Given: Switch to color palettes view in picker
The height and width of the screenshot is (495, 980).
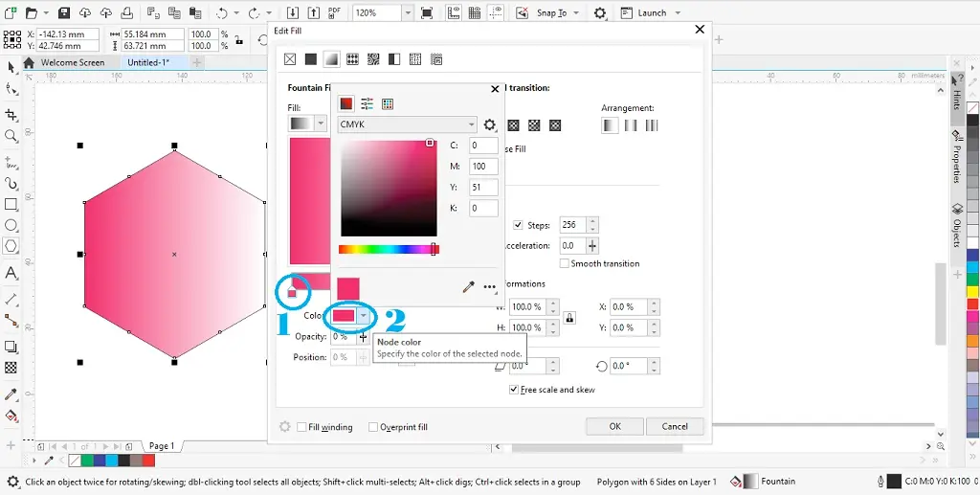Looking at the screenshot, I should pos(388,103).
